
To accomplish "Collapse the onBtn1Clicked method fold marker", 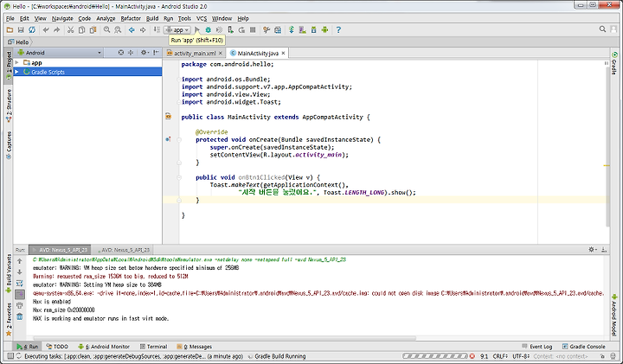I will coord(179,177).
